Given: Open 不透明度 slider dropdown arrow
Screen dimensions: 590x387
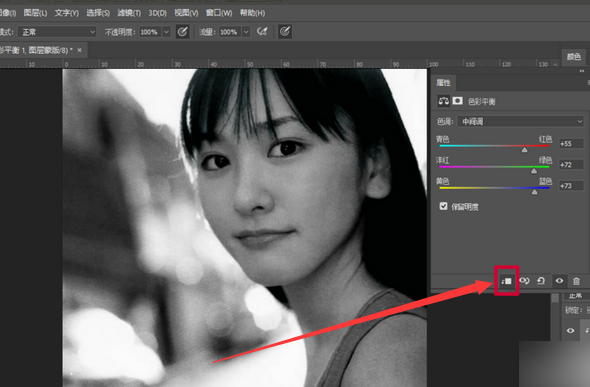Looking at the screenshot, I should point(167,32).
